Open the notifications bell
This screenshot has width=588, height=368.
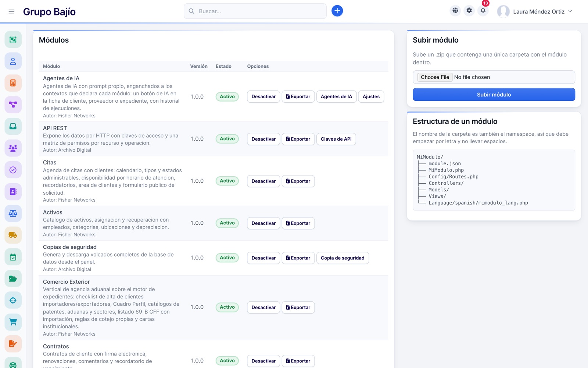[483, 11]
